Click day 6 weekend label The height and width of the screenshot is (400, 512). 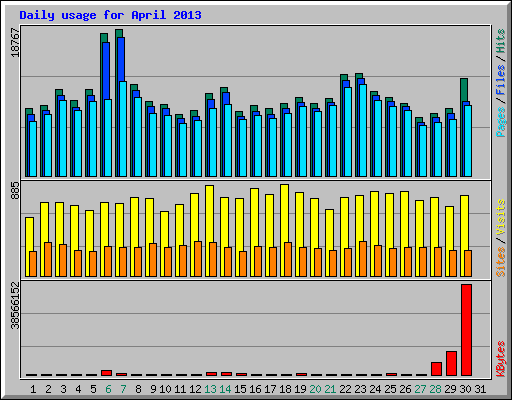coord(108,389)
